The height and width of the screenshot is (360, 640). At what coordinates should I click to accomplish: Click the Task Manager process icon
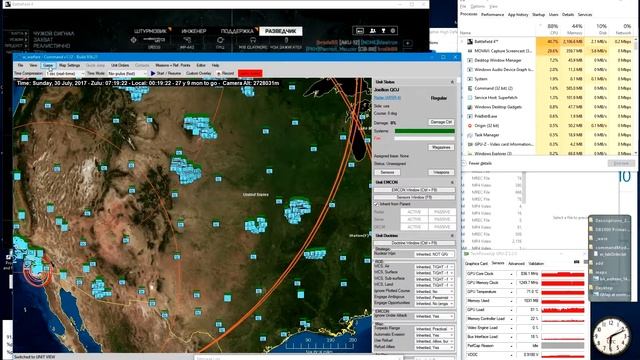tap(470, 135)
